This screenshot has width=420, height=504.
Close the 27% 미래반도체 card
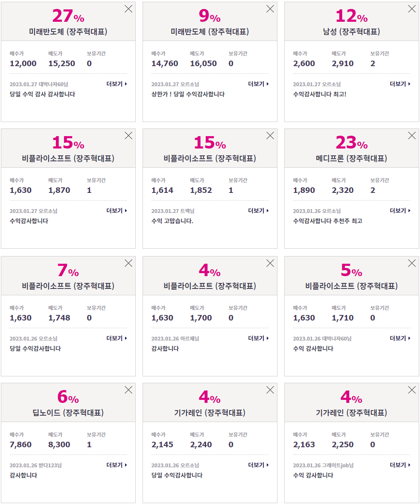tap(128, 9)
